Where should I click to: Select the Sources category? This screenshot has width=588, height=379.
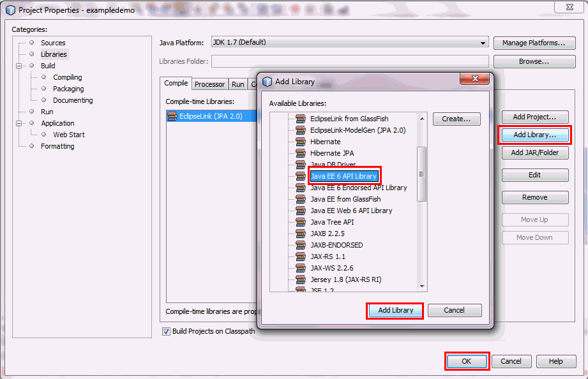pyautogui.click(x=53, y=43)
